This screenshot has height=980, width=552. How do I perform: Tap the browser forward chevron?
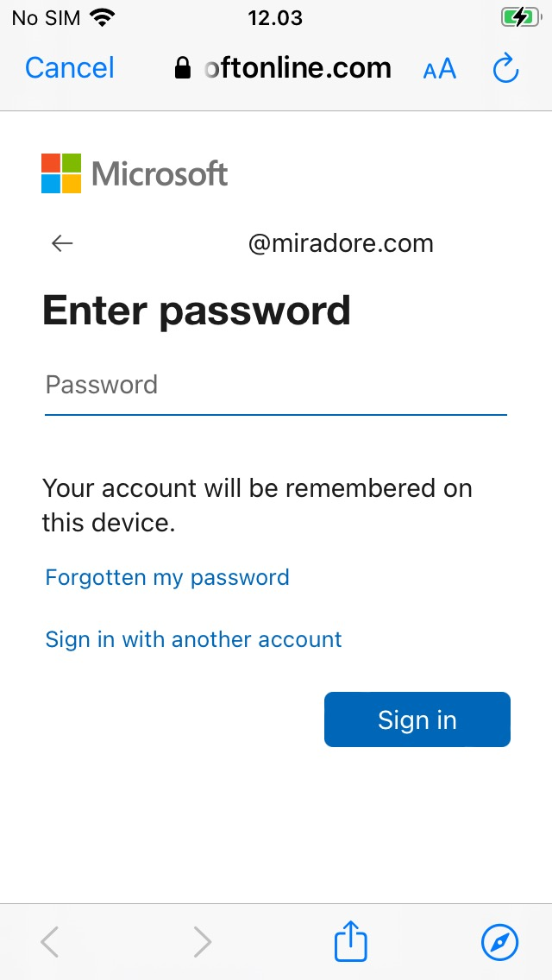click(x=202, y=942)
